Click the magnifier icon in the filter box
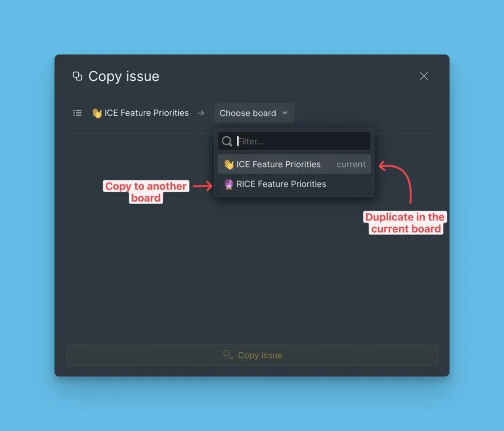 (x=227, y=141)
